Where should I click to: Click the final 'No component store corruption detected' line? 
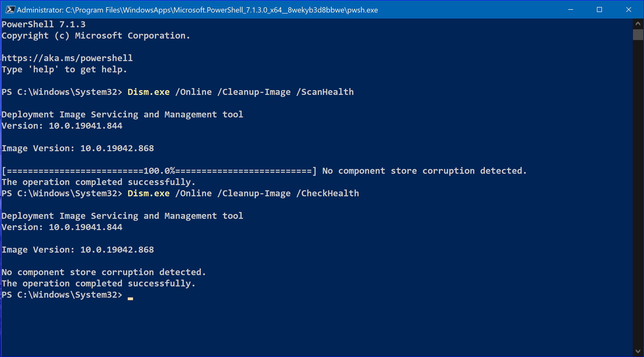(104, 272)
